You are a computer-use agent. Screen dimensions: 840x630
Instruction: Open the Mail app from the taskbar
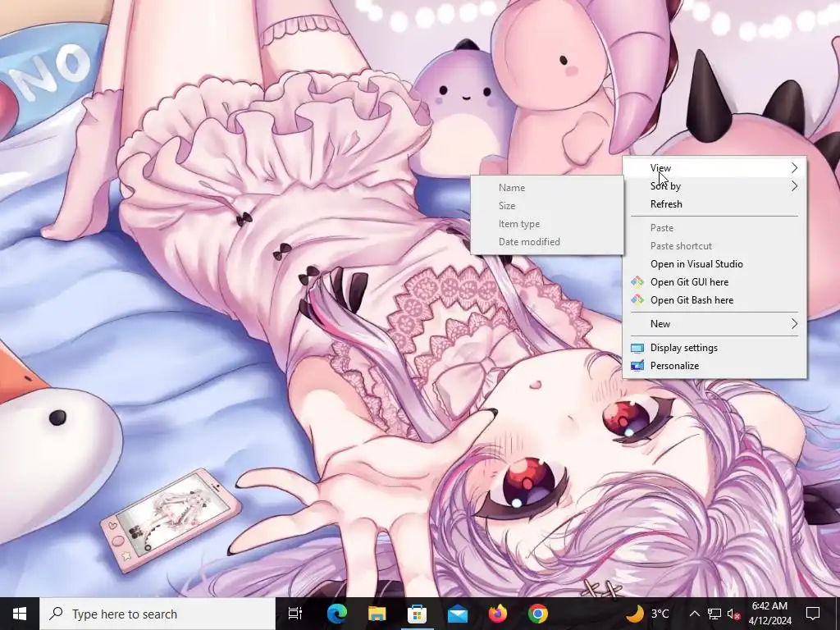tap(458, 614)
